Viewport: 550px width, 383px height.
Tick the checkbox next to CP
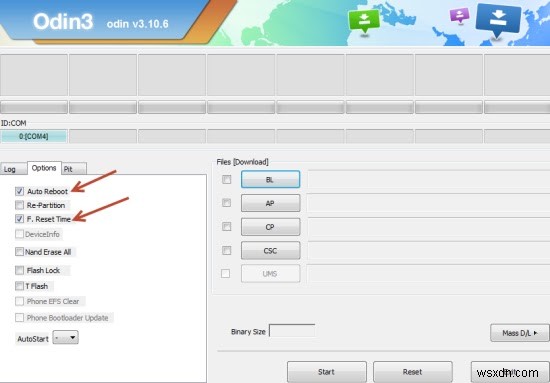pos(227,227)
